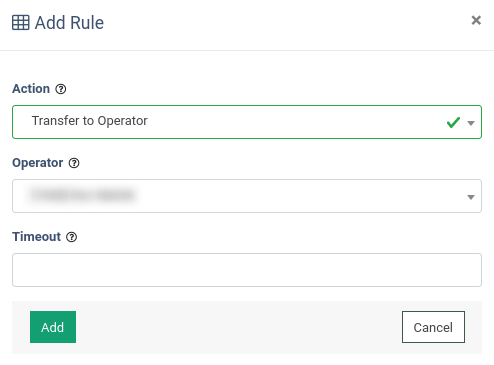Click the Operator field label

pos(38,163)
